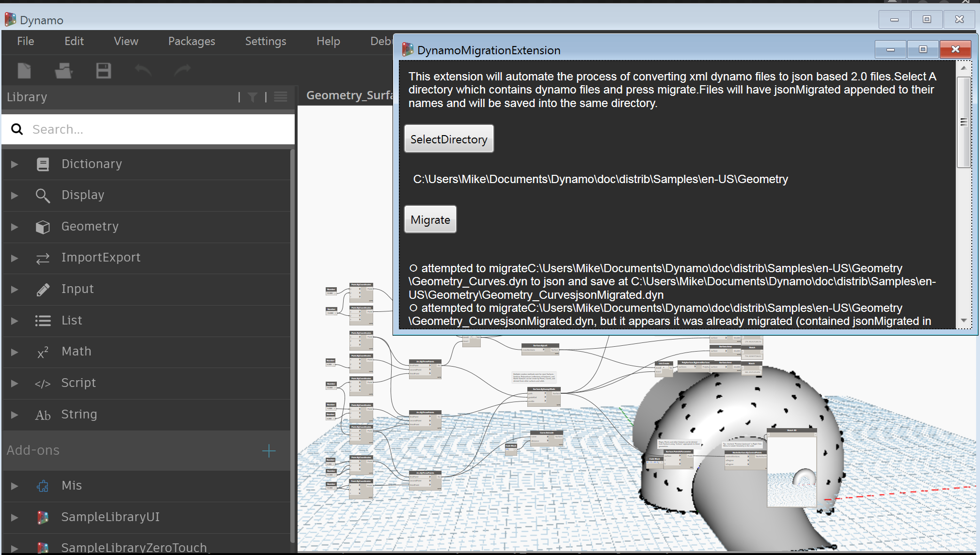Click the Script code brackets icon
Viewport: 980px width, 555px height.
tap(43, 384)
